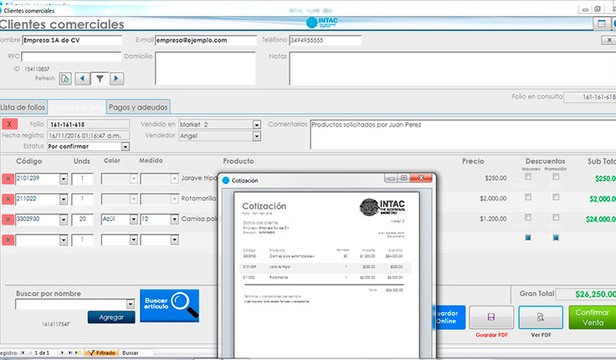The width and height of the screenshot is (616, 360).
Task: Click the Fecha registro field
Action: pyautogui.click(x=88, y=136)
